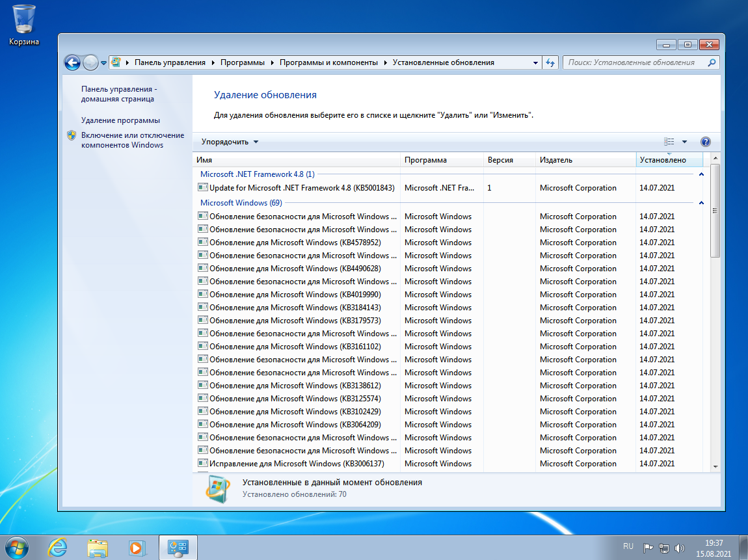
Task: Launch Internet Explorer from taskbar
Action: (x=58, y=548)
